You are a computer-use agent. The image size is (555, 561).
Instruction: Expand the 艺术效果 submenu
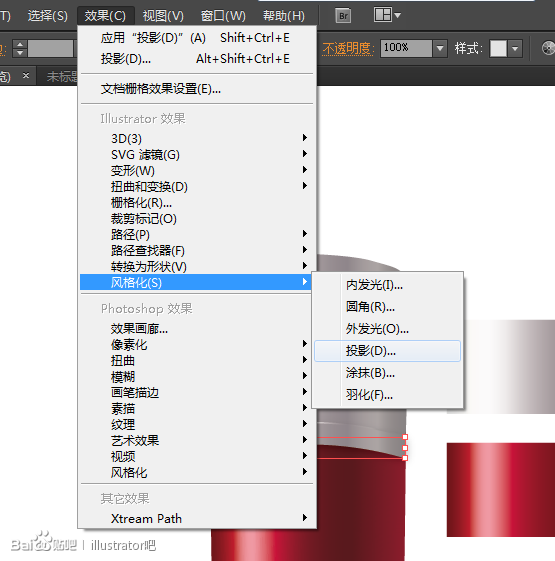coord(196,440)
